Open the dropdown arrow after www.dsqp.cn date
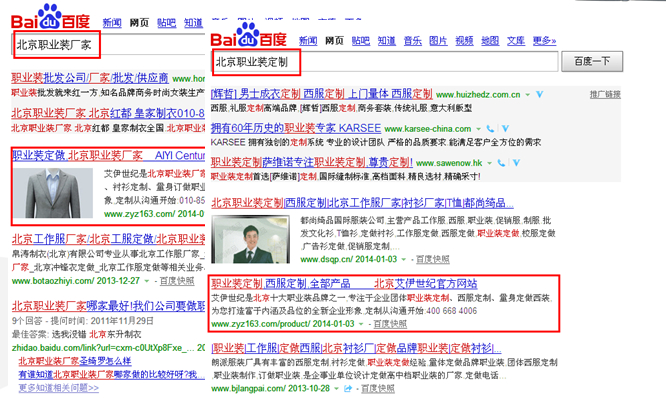The width and height of the screenshot is (666, 398). point(404,259)
